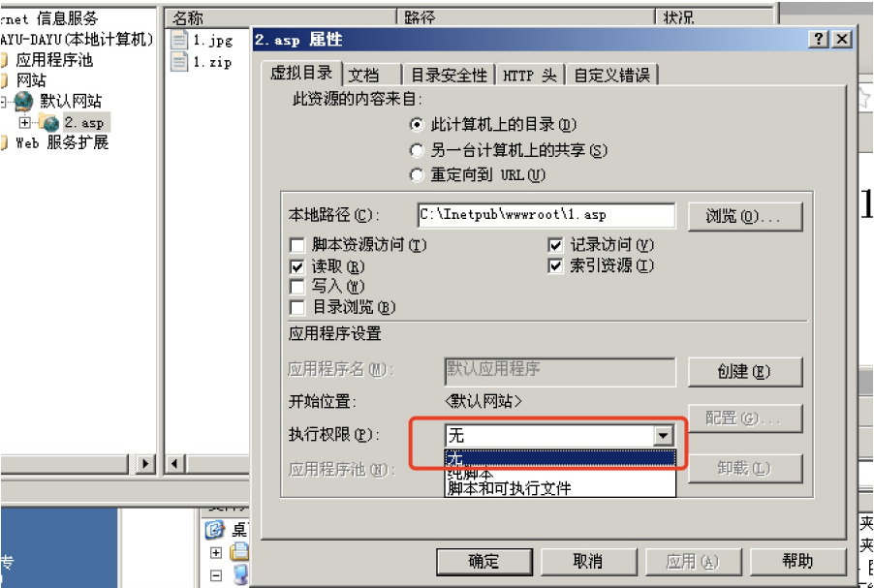Choose 脚本和可执行文件 option
The width and height of the screenshot is (874, 588).
(x=560, y=489)
